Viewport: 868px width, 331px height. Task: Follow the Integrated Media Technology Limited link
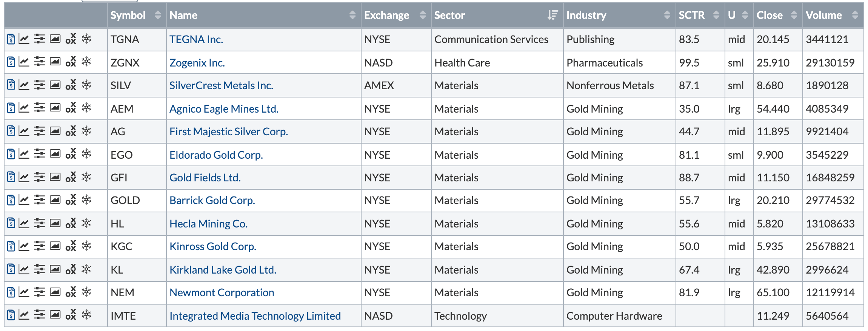(x=255, y=316)
